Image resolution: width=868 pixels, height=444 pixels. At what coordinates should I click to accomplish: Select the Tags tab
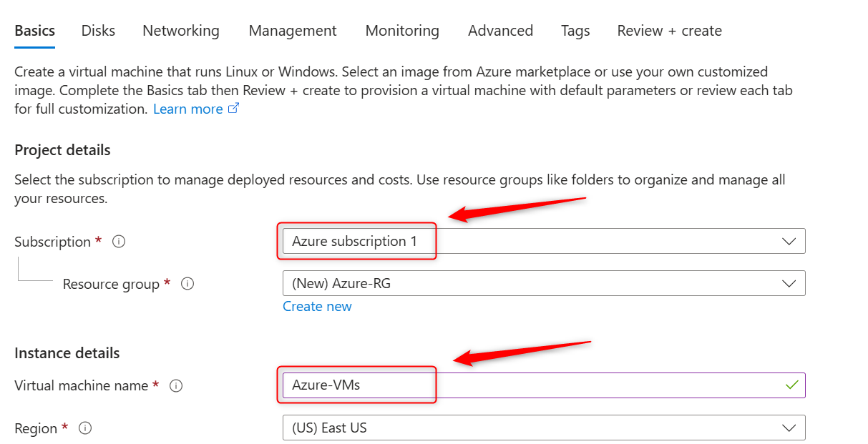click(575, 31)
